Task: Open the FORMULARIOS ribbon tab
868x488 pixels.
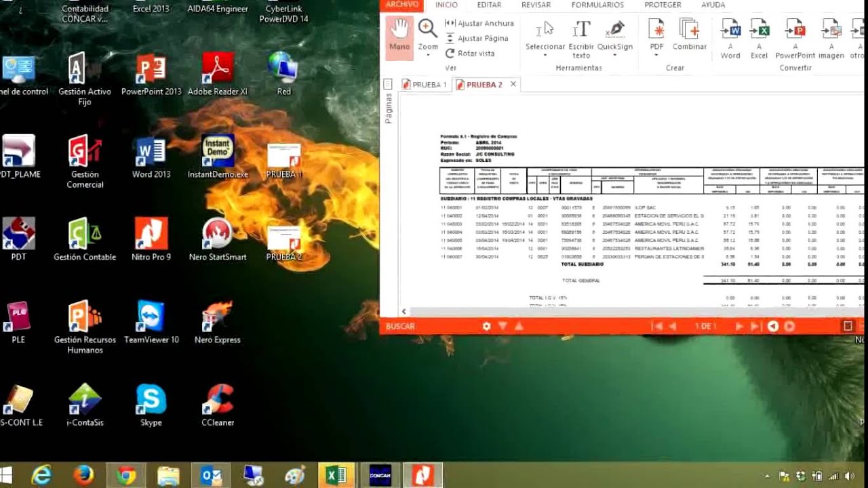Action: pos(597,5)
